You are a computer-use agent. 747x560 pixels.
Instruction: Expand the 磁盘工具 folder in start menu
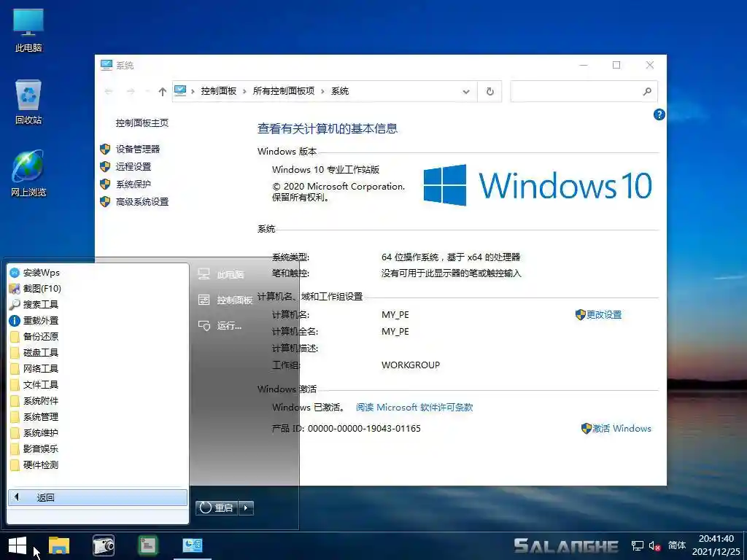40,353
